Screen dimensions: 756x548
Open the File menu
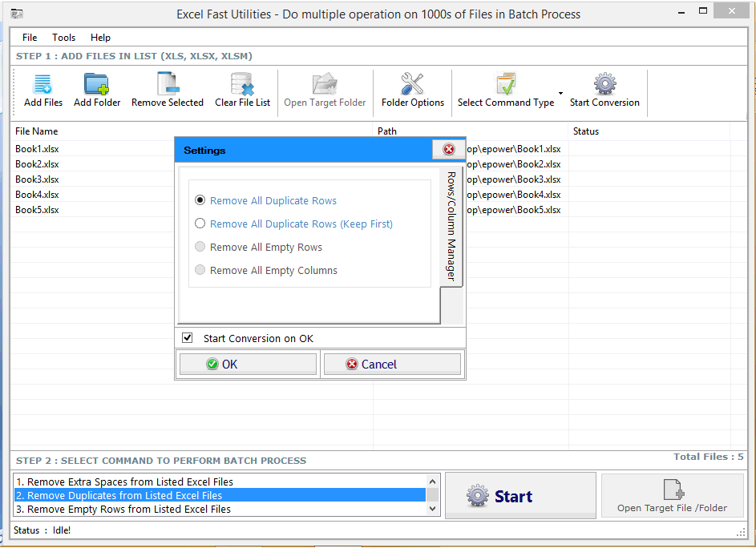tap(29, 37)
